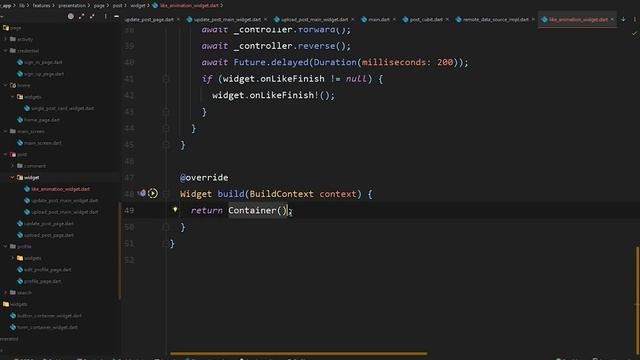Image resolution: width=640 pixels, height=360 pixels.
Task: Open button_container_widget.dart in project tree
Action: coord(46,316)
